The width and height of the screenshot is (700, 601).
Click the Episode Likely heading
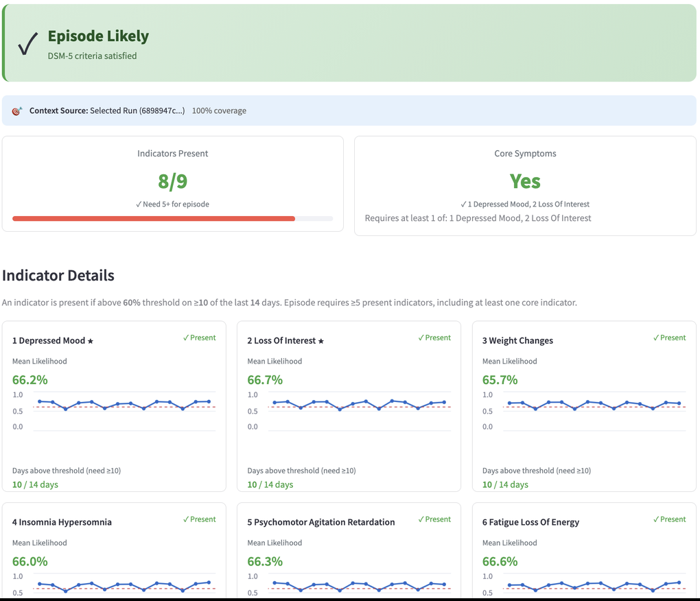pos(98,36)
